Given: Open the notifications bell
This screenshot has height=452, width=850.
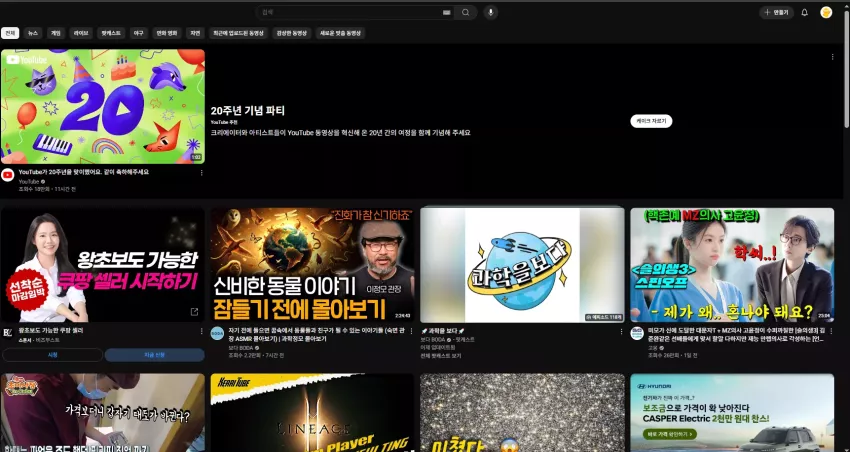Looking at the screenshot, I should [x=804, y=12].
